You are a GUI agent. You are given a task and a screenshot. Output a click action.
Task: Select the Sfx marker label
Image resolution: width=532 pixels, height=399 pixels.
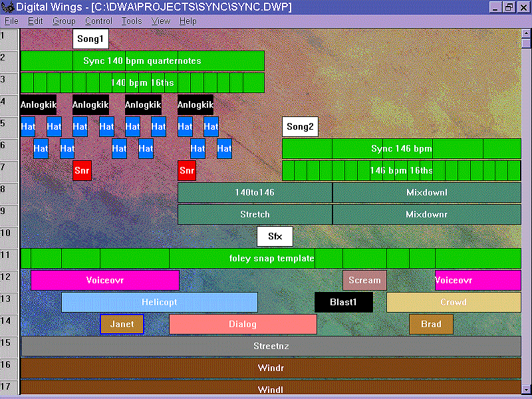pyautogui.click(x=275, y=236)
